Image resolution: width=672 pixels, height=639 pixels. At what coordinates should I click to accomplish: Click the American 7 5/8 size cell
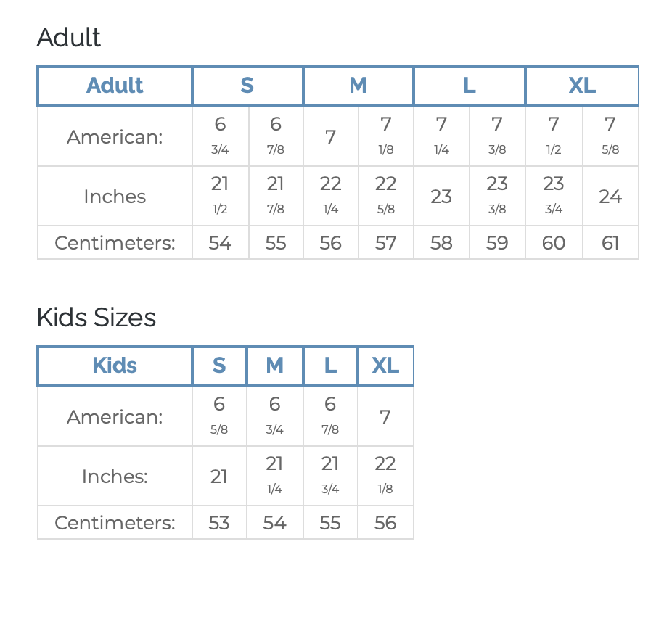click(x=610, y=136)
